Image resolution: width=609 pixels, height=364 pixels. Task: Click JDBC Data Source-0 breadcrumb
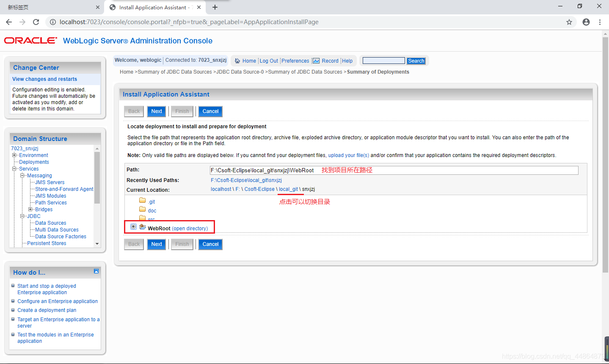pos(240,72)
